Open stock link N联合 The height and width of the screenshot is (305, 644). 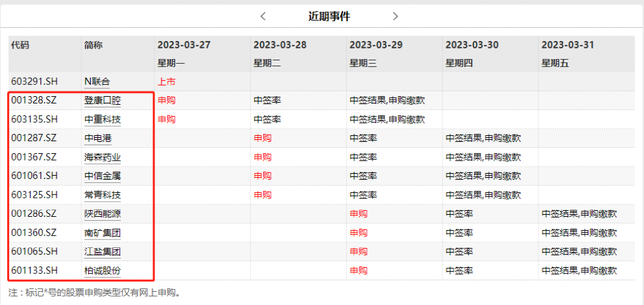[x=97, y=82]
